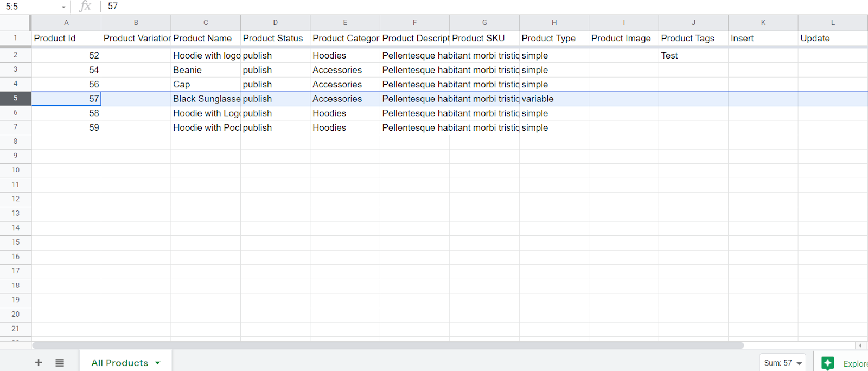
Task: Click the Product Status header cell
Action: pos(276,38)
